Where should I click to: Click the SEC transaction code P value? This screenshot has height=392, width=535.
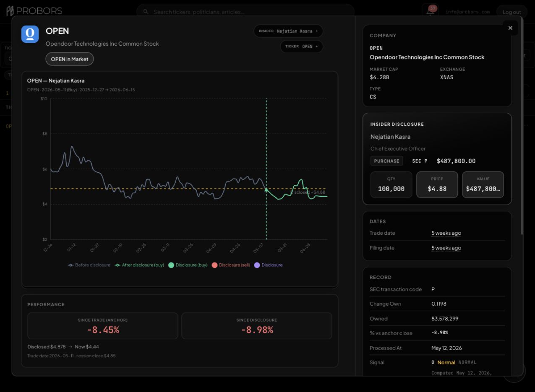point(433,289)
